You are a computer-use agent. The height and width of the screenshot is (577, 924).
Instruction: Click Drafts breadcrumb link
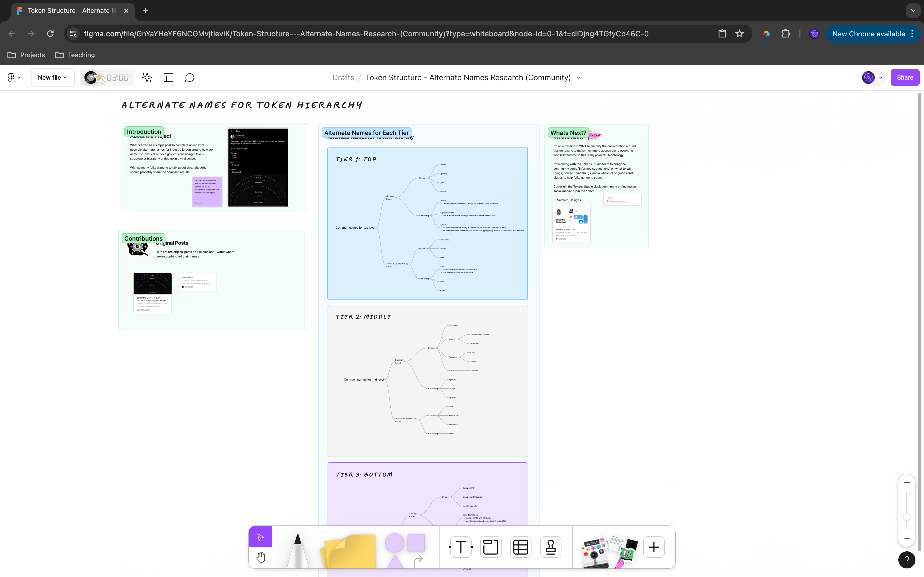pos(343,77)
